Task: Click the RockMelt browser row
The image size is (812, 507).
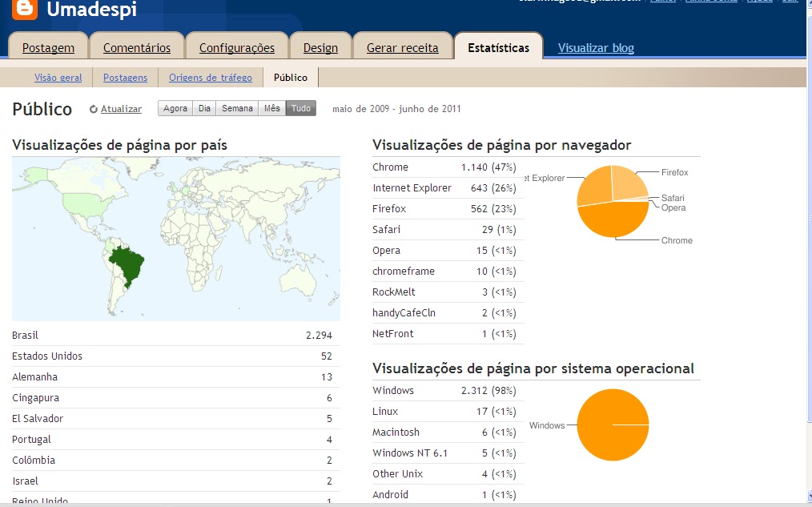Action: (x=448, y=292)
